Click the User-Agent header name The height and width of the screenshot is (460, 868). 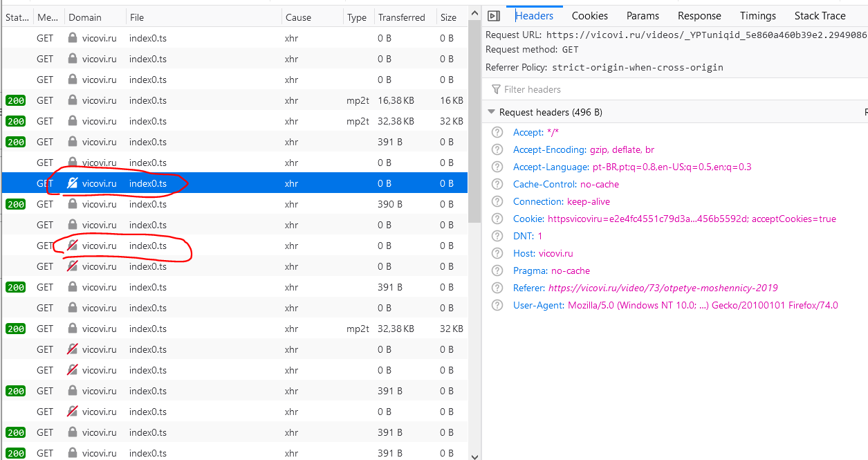[x=539, y=305]
